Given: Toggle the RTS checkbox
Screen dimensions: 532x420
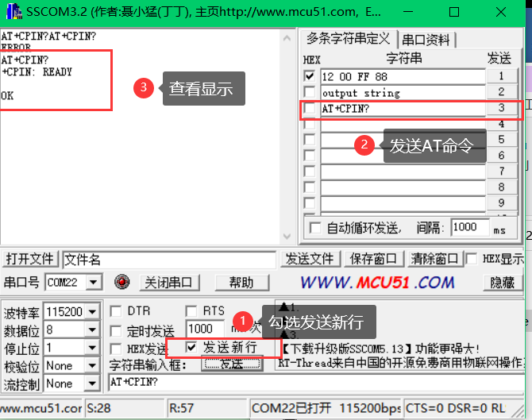Looking at the screenshot, I should point(191,311).
